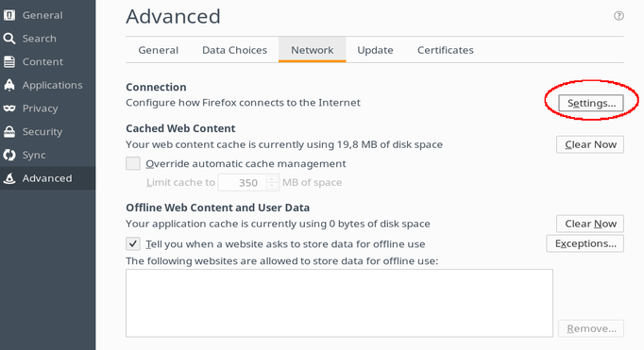The image size is (644, 350).
Task: Open Privacy preferences
Action: pos(47,108)
